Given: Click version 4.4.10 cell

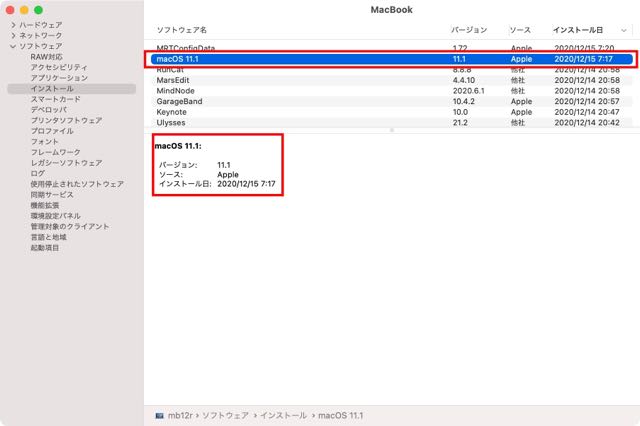Looking at the screenshot, I should coord(464,80).
